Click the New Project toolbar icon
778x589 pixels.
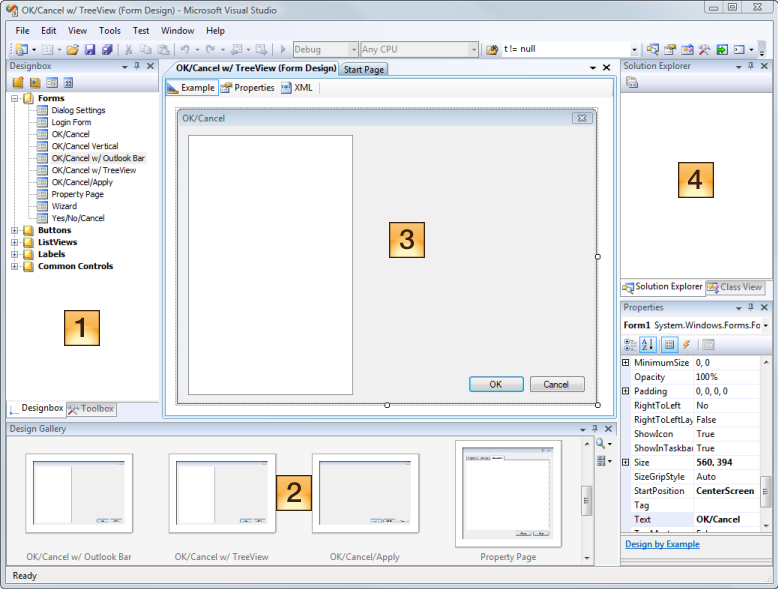(21, 49)
